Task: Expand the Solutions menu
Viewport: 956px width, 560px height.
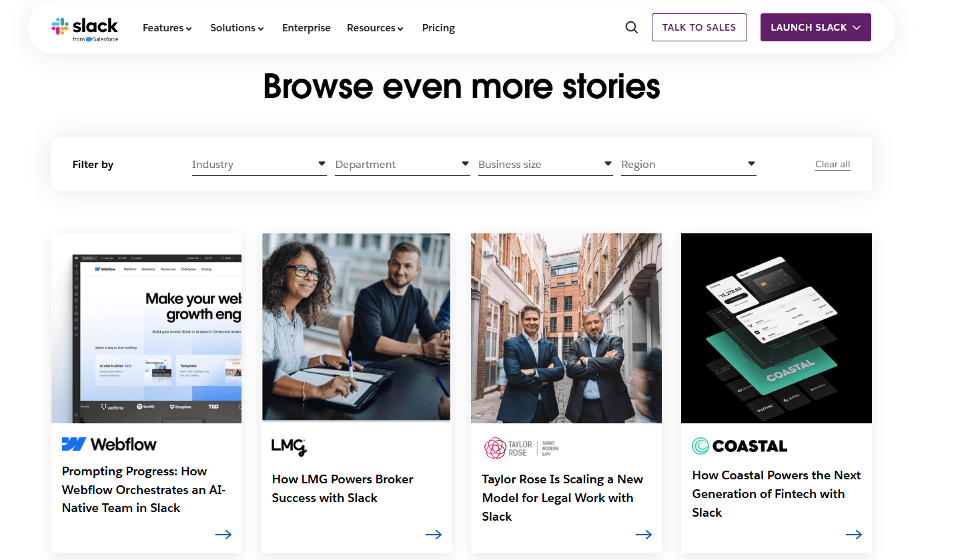Action: click(237, 28)
